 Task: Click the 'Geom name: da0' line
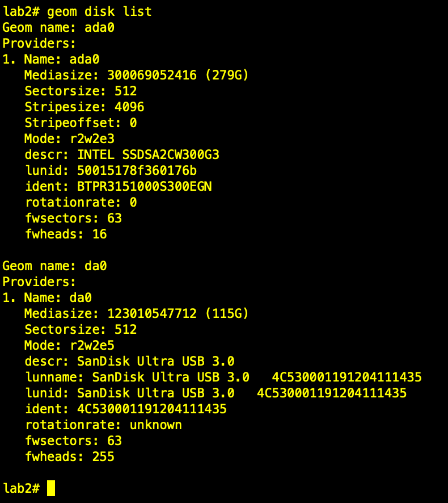pos(54,266)
